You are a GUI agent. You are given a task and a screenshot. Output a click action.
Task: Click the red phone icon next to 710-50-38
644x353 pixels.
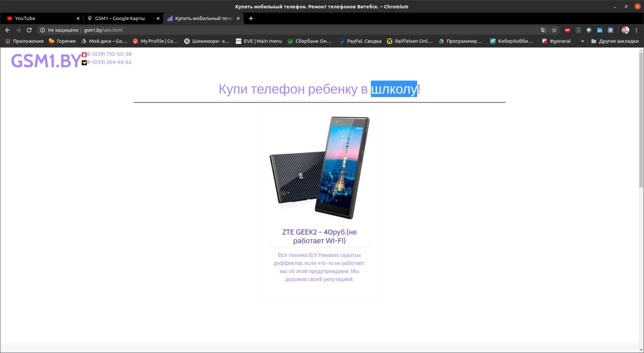84,54
